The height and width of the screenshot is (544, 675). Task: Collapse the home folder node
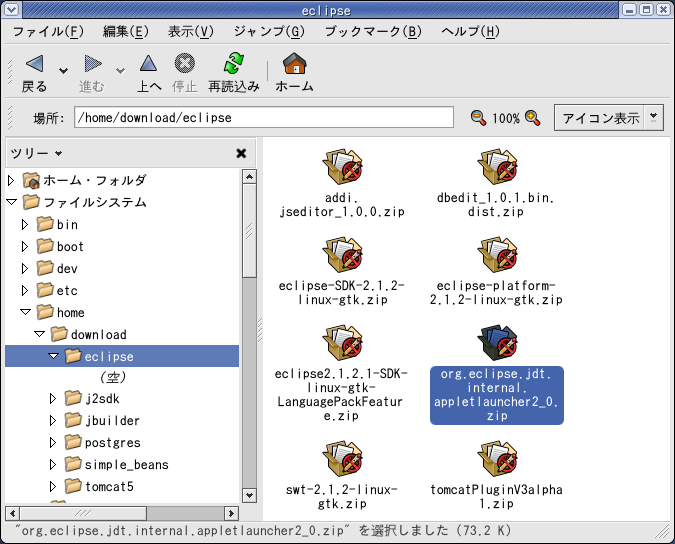(x=25, y=312)
